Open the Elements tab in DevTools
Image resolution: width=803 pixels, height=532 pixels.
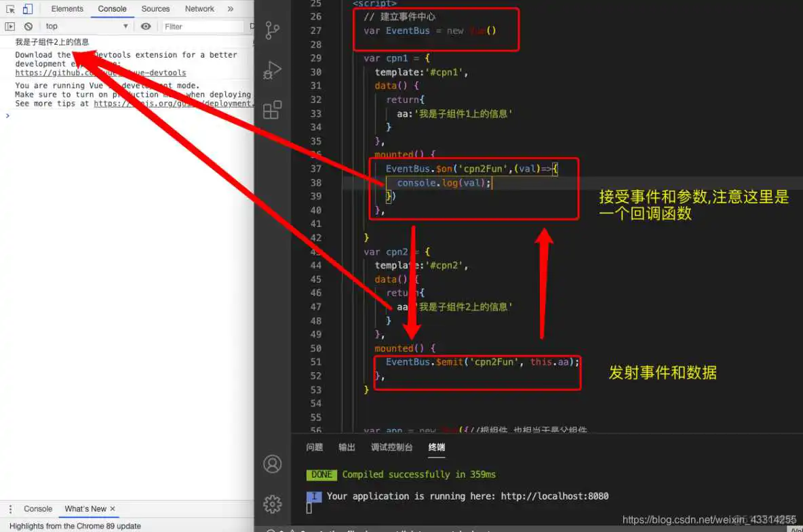click(x=67, y=9)
